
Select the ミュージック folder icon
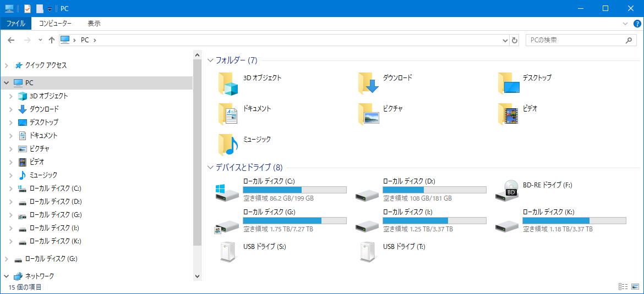228,145
